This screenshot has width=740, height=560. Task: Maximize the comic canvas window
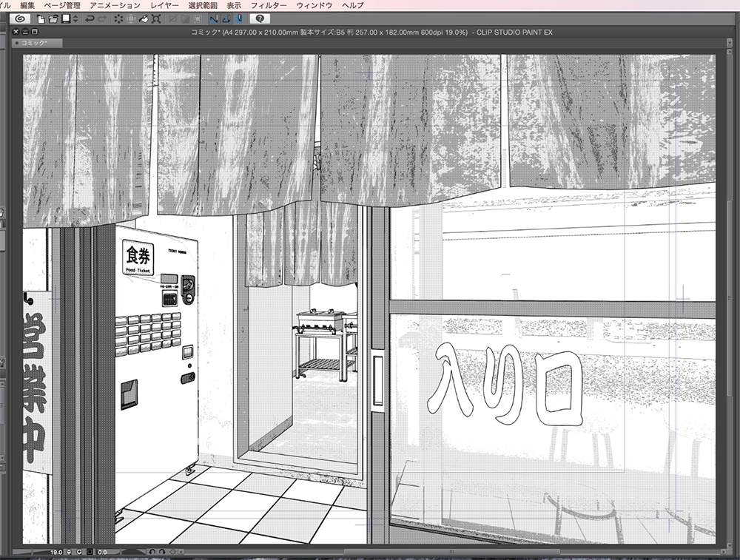pos(35,32)
